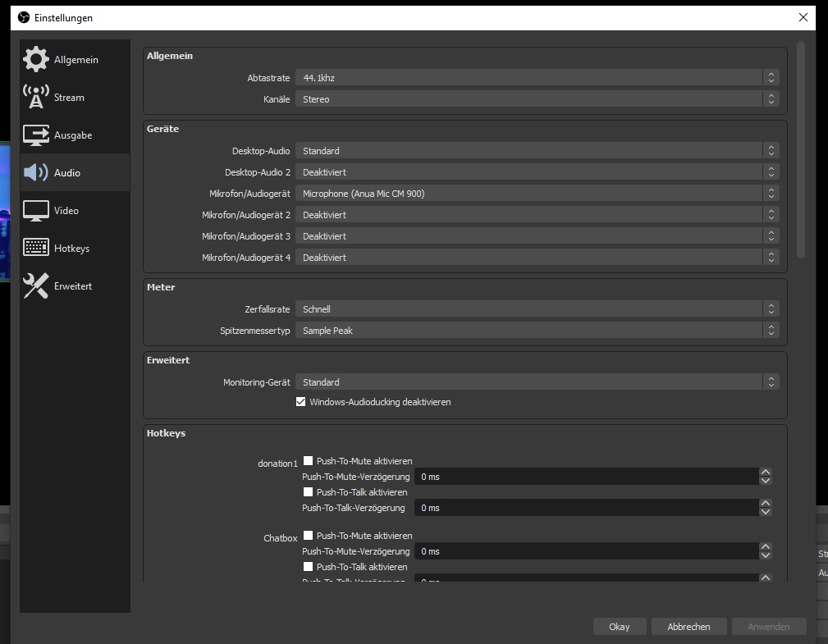
Task: Click the Allgemein gear icon
Action: [36, 59]
